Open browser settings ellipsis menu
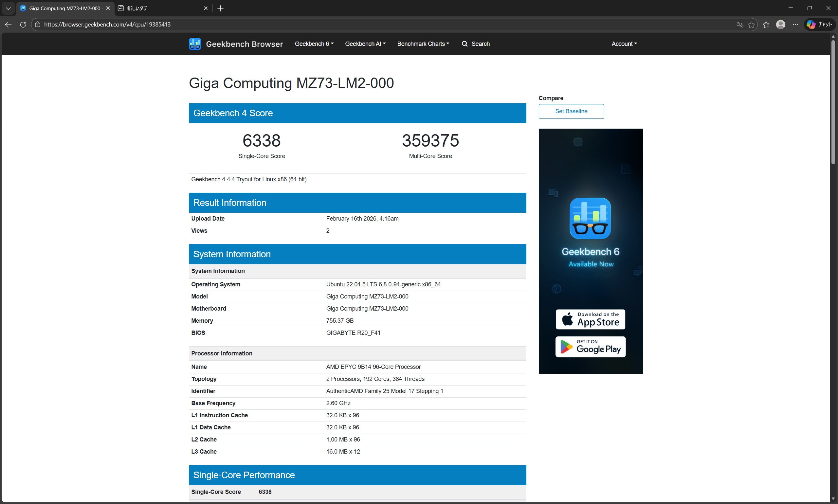This screenshot has width=838, height=504. (x=795, y=25)
